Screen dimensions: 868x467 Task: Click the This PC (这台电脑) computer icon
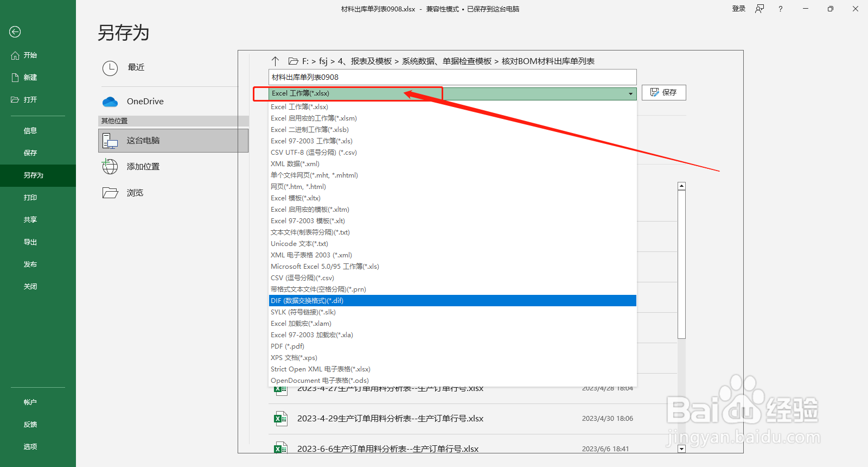(x=110, y=141)
